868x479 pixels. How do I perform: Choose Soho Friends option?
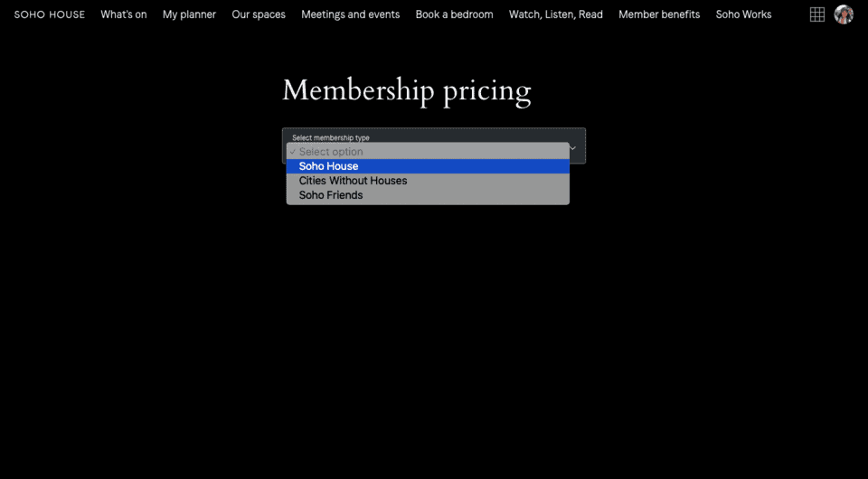point(428,194)
